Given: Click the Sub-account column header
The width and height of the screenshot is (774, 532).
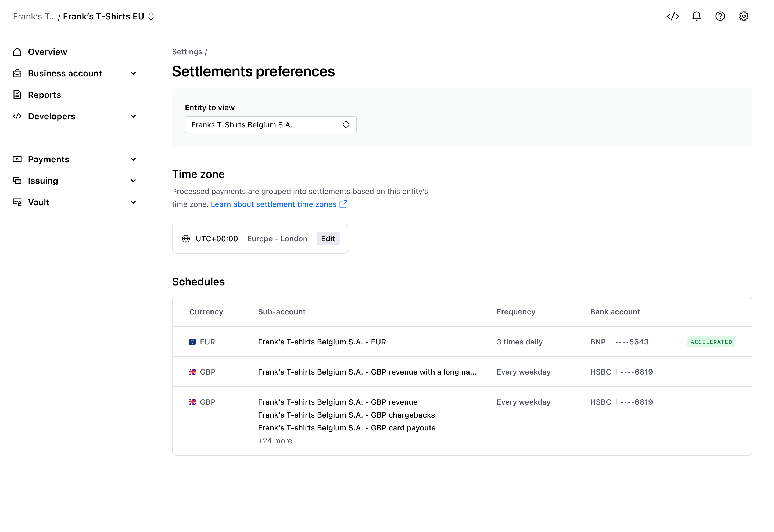Looking at the screenshot, I should [282, 312].
